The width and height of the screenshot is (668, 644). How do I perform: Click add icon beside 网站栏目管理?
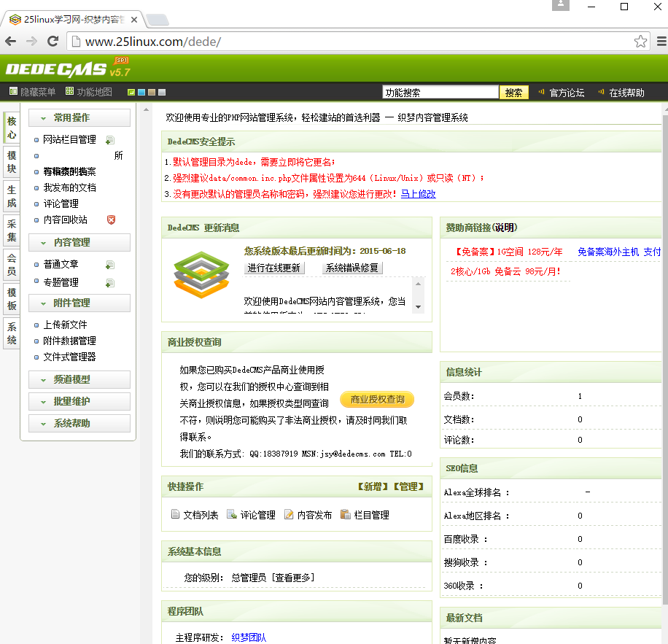(x=110, y=140)
